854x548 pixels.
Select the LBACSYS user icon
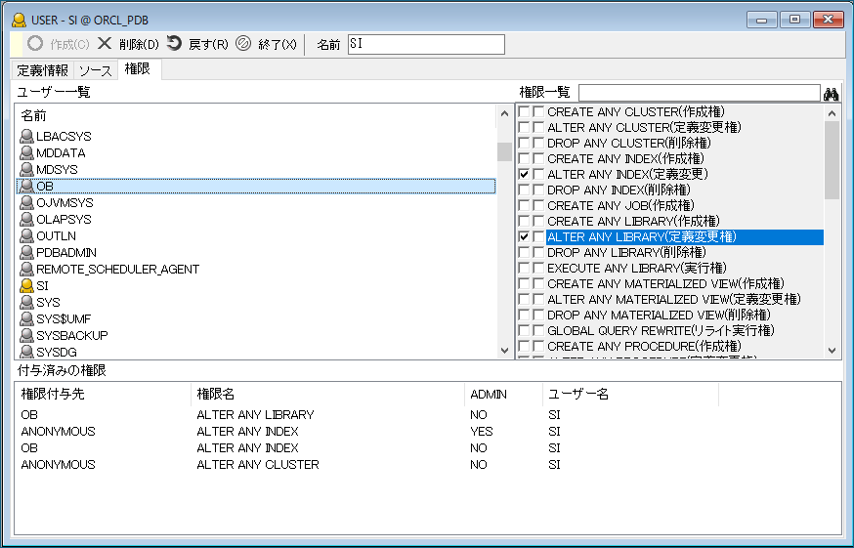pos(27,137)
